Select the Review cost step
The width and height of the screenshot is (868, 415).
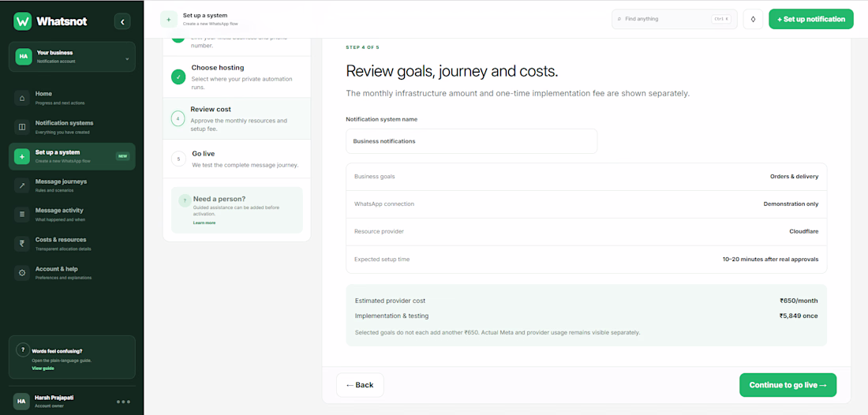[x=237, y=118]
